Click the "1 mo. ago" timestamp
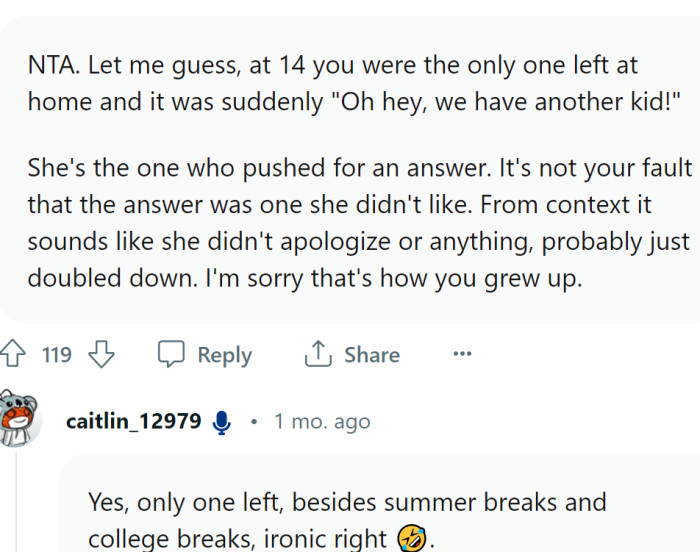This screenshot has width=700, height=552. [x=321, y=421]
